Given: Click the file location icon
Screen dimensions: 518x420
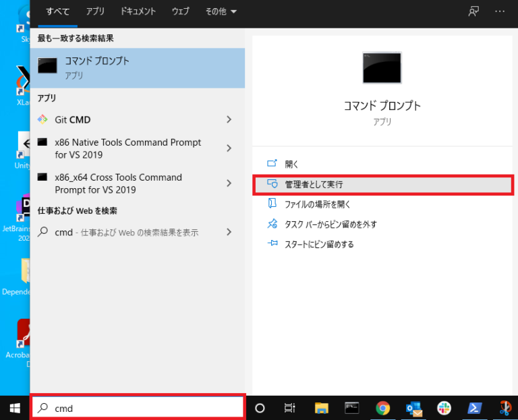Looking at the screenshot, I should click(x=272, y=204).
